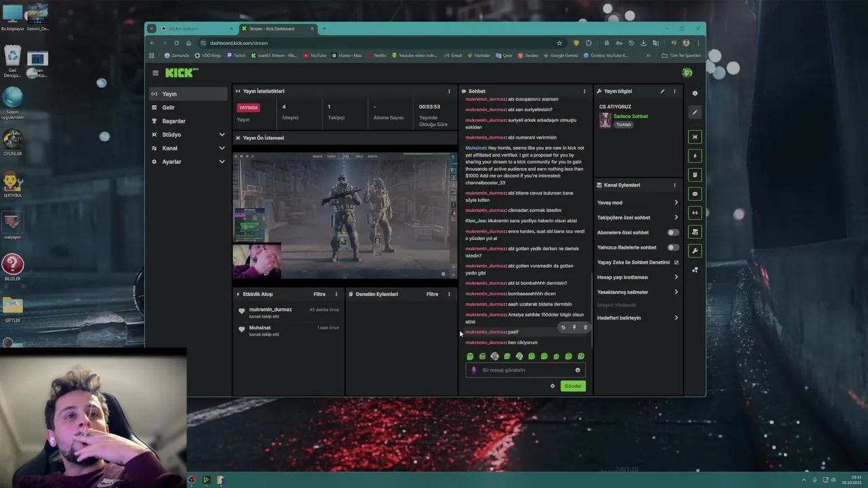Click the stream preview video
Screen dimensions: 868x488
344,216
